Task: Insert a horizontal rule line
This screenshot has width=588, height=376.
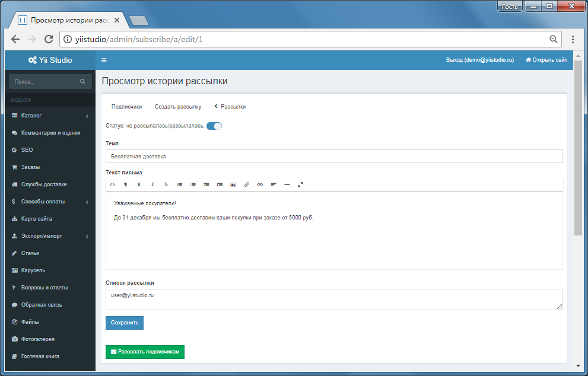Action: coord(287,184)
